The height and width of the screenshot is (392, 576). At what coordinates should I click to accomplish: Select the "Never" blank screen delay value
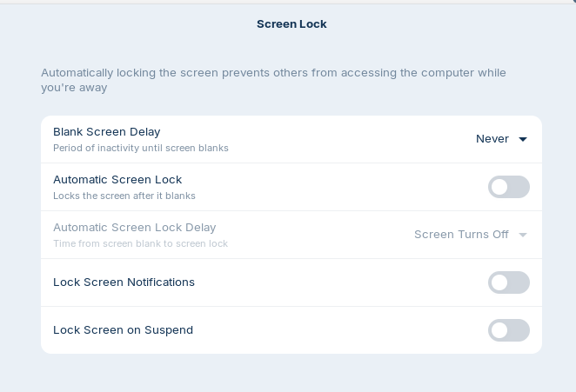[x=492, y=139]
